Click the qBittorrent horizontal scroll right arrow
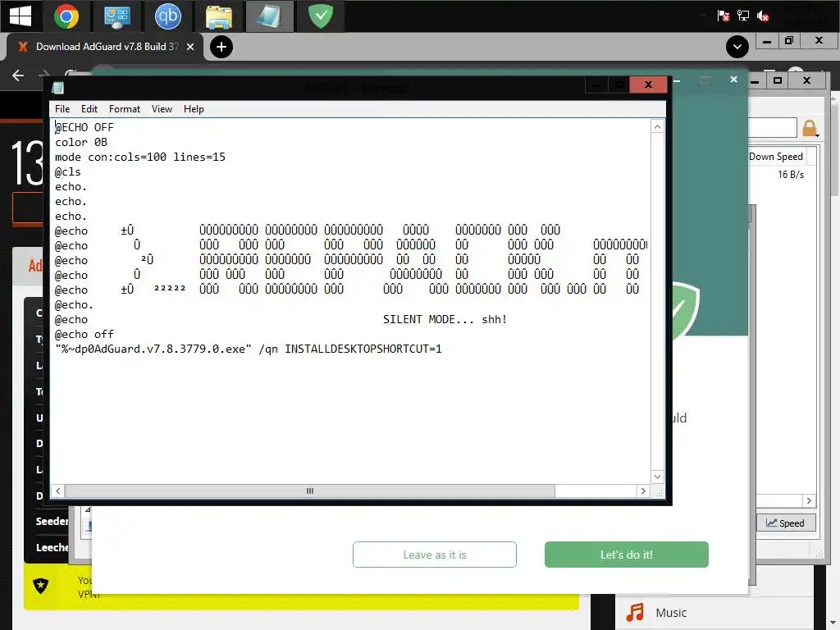This screenshot has height=630, width=840. 809,501
